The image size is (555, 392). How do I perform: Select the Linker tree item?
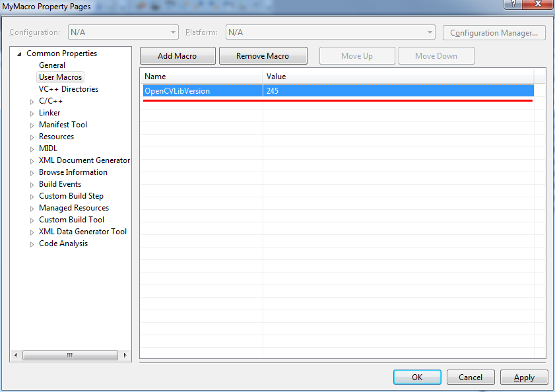49,113
